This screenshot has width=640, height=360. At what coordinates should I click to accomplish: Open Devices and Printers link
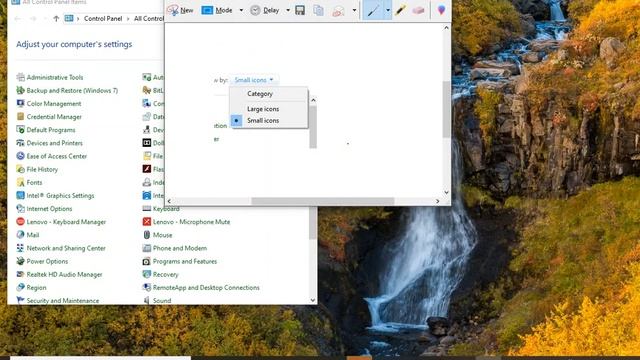[x=54, y=143]
